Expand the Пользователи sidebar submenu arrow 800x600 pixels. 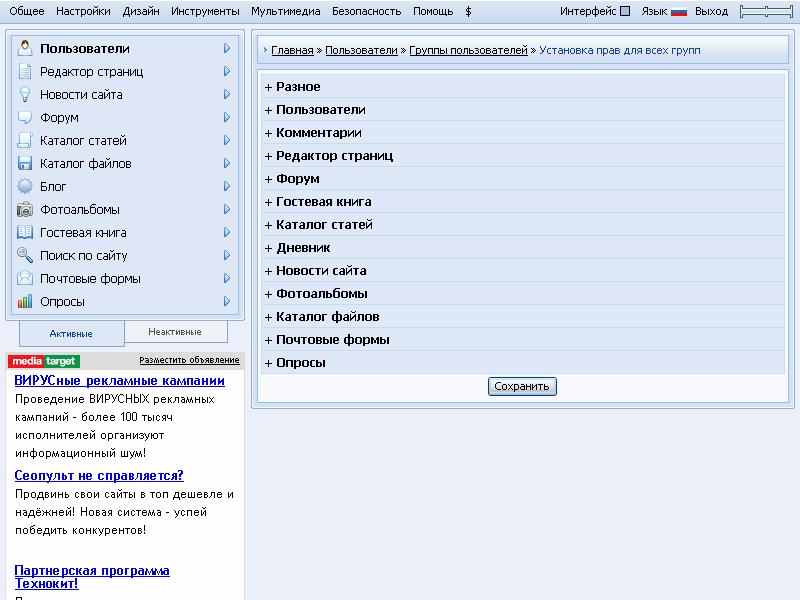pyautogui.click(x=227, y=48)
